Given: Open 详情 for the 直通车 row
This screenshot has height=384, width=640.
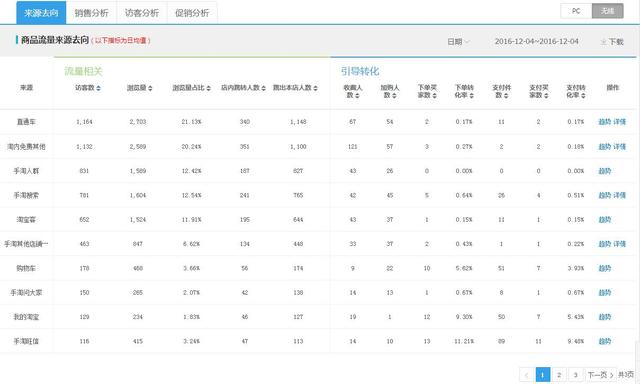Looking at the screenshot, I should click(x=619, y=122).
